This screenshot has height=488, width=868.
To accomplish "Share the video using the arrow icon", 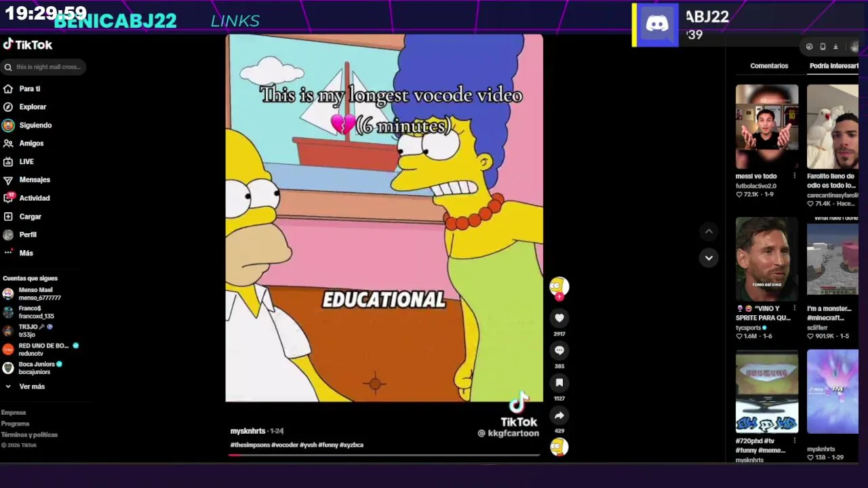I will 559,415.
